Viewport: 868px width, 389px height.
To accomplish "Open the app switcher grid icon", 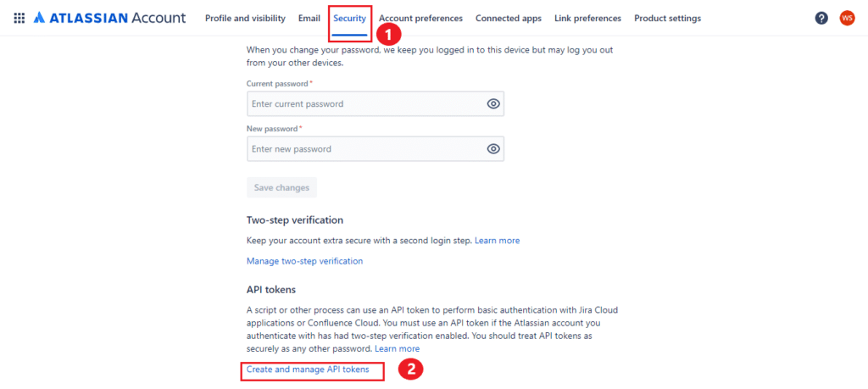I will click(19, 18).
